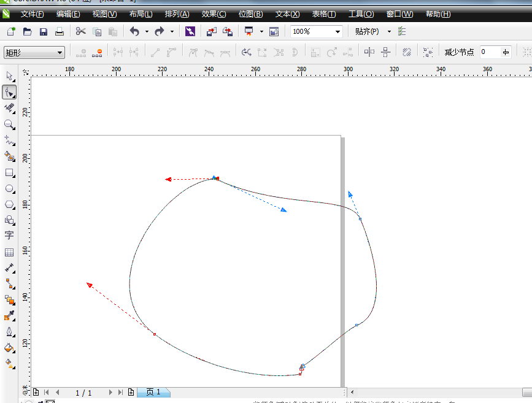The width and height of the screenshot is (532, 403).
Task: Select the Text tool (字)
Action: [9, 236]
